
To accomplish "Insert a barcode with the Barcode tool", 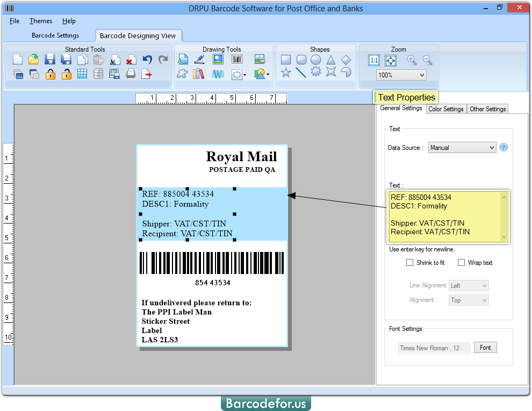I will point(236,59).
